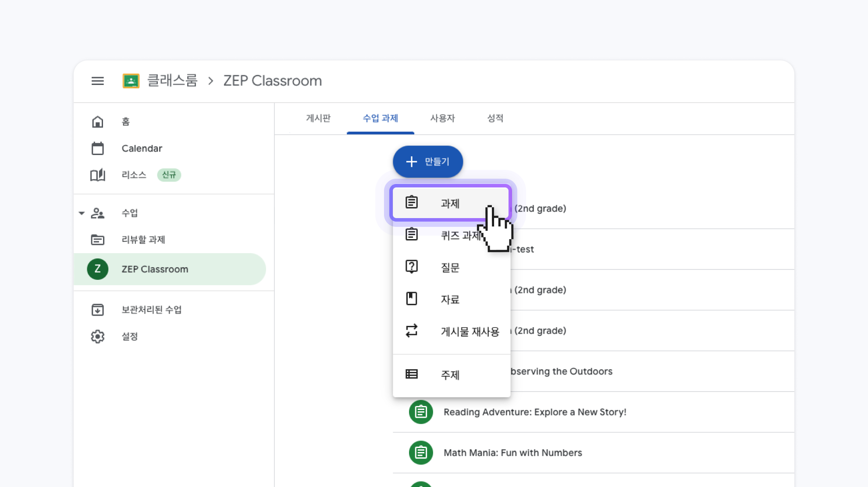The width and height of the screenshot is (868, 487).
Task: Choose 과제 from the create menu
Action: tap(450, 203)
